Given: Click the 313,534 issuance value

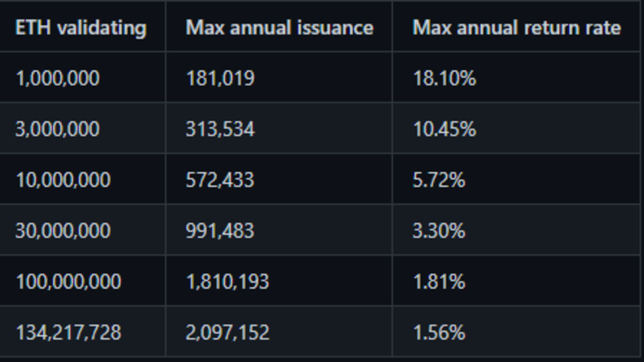Looking at the screenshot, I should pos(220,129).
